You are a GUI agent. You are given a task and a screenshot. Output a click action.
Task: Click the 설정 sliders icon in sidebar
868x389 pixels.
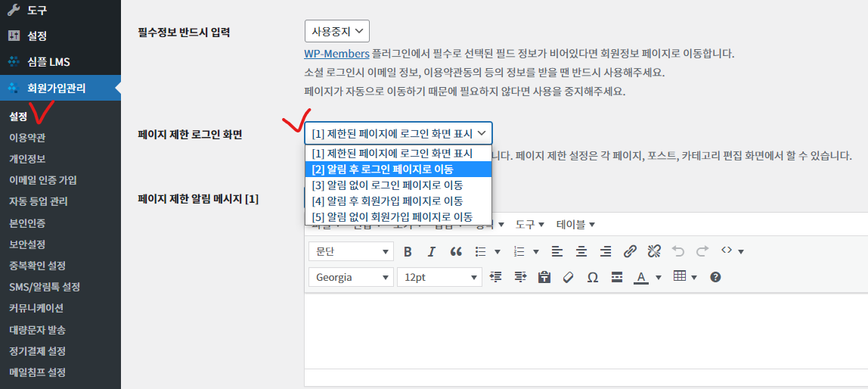coord(14,36)
